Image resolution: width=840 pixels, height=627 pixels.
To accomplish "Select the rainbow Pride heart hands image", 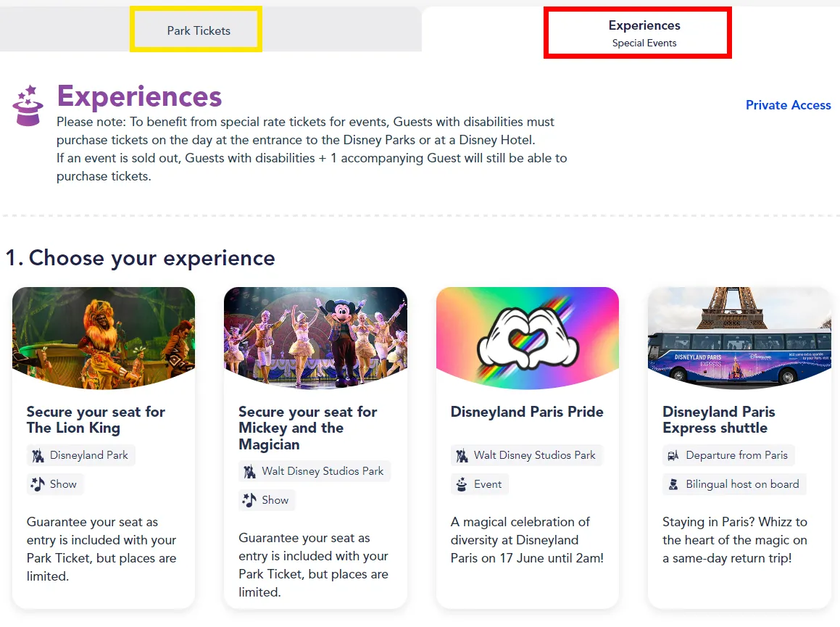I will pos(528,338).
